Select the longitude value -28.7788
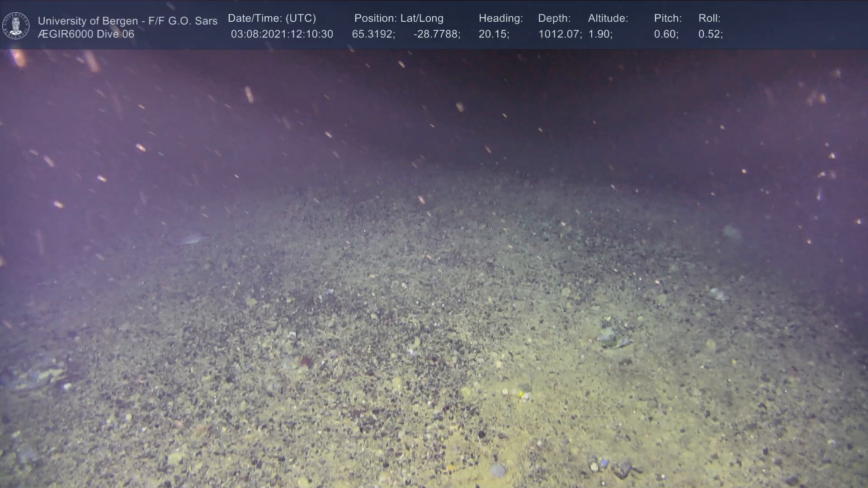Screen dimensions: 868x488 click(x=436, y=34)
